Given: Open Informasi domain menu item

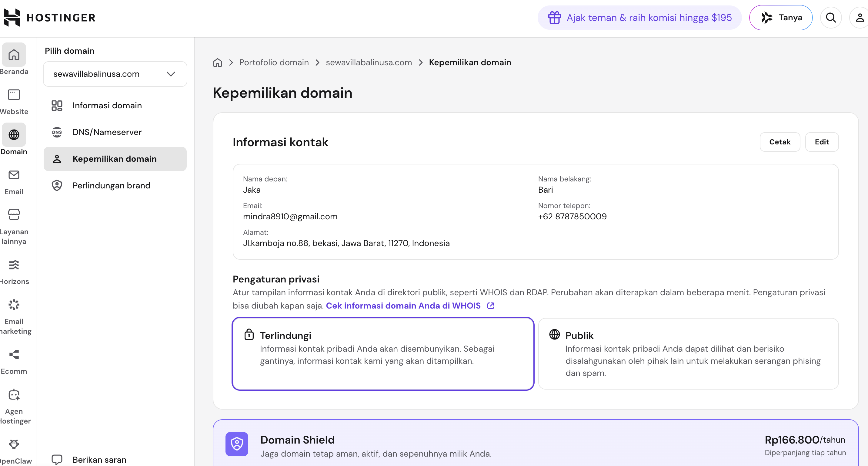Looking at the screenshot, I should [115, 106].
